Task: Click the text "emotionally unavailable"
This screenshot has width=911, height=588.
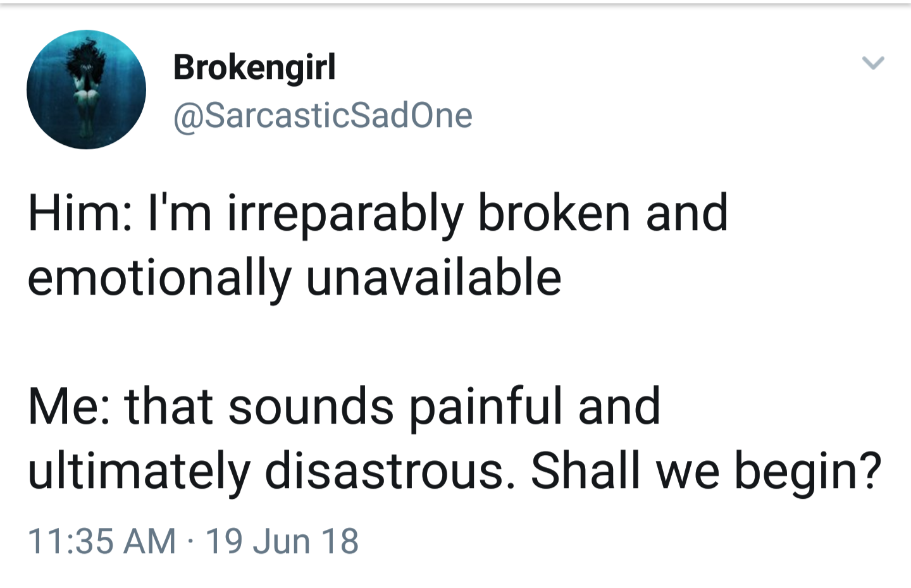Action: [x=294, y=278]
